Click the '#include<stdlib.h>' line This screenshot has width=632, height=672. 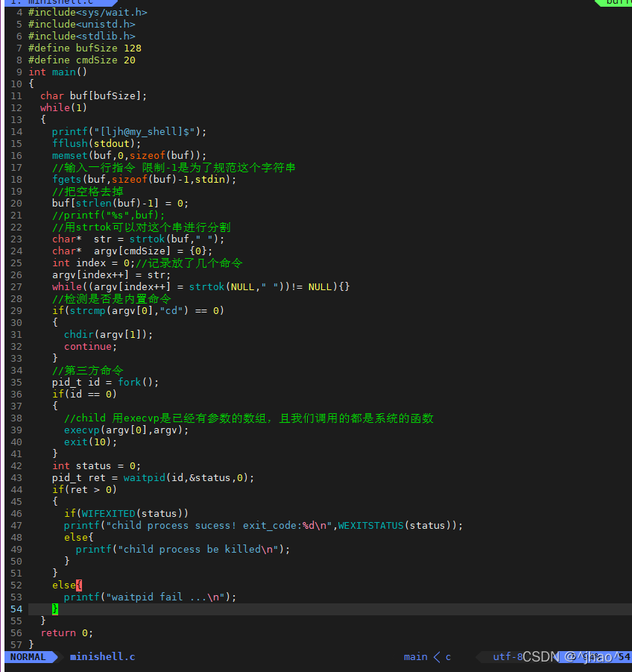(82, 37)
